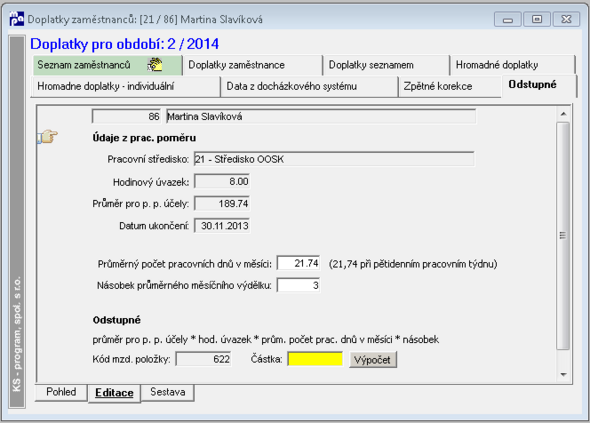Click the Pracovní středisko field
590x423 pixels.
pos(334,159)
